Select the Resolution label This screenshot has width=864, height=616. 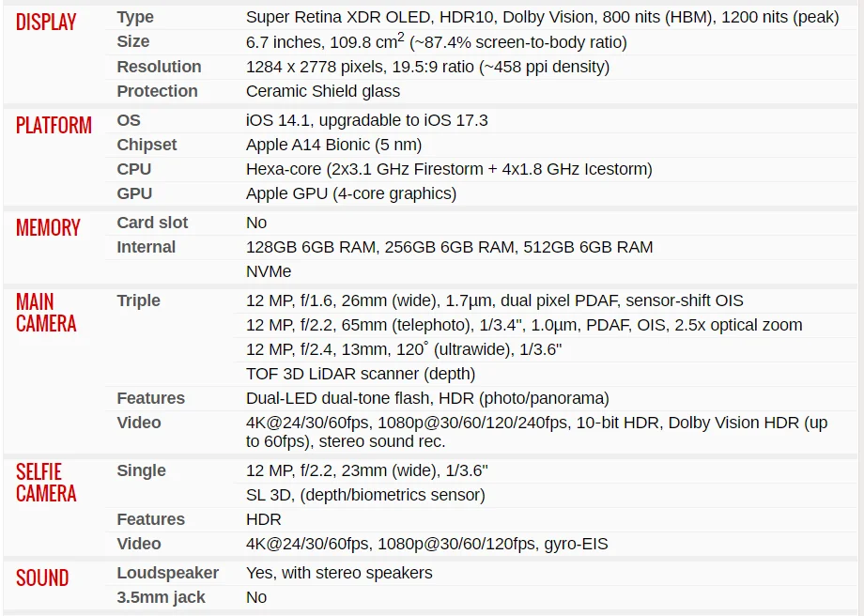159,67
